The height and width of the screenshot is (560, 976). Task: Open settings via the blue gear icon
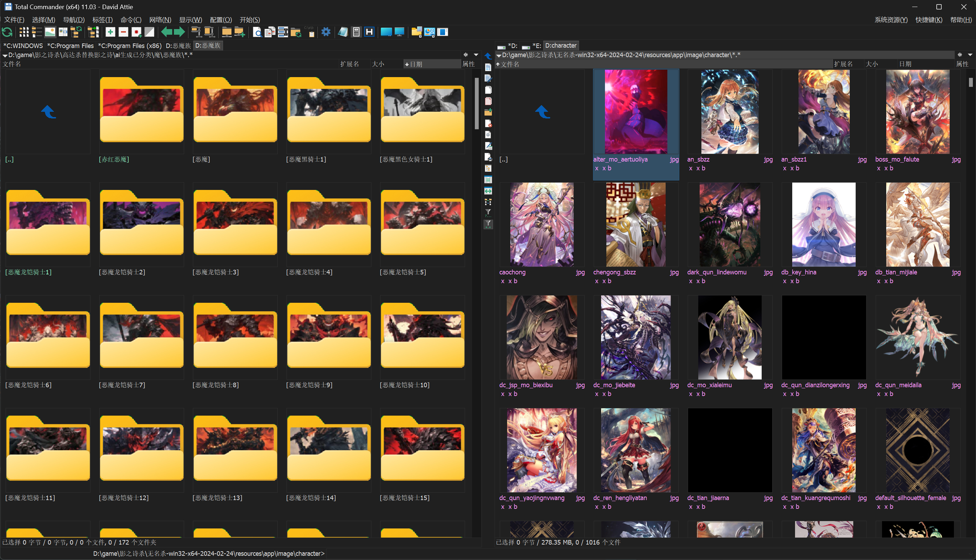click(x=326, y=32)
